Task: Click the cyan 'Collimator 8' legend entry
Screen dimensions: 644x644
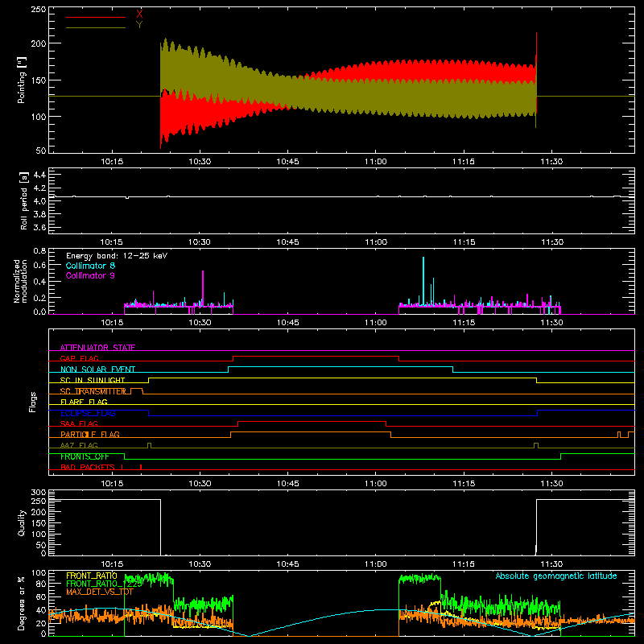Action: [x=90, y=266]
